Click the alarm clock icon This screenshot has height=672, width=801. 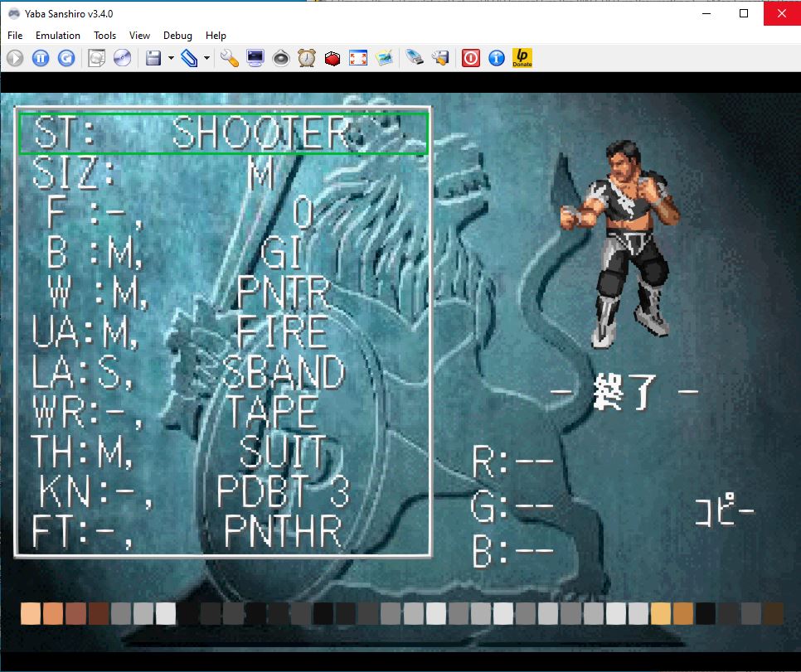[307, 58]
